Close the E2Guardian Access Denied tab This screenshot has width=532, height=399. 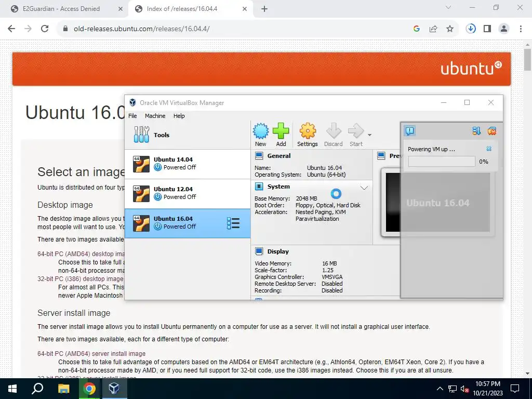[120, 9]
